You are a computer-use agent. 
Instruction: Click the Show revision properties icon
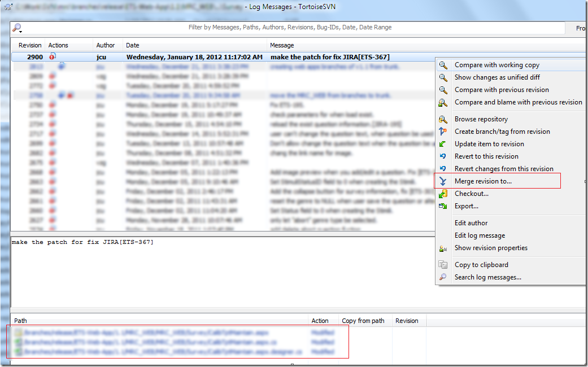(x=443, y=248)
